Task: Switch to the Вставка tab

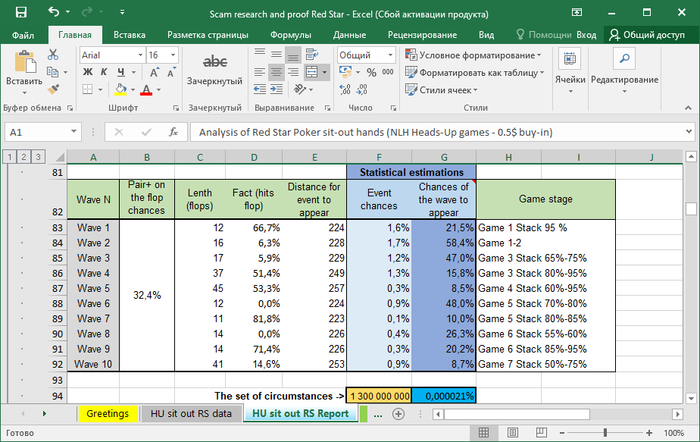Action: click(129, 35)
